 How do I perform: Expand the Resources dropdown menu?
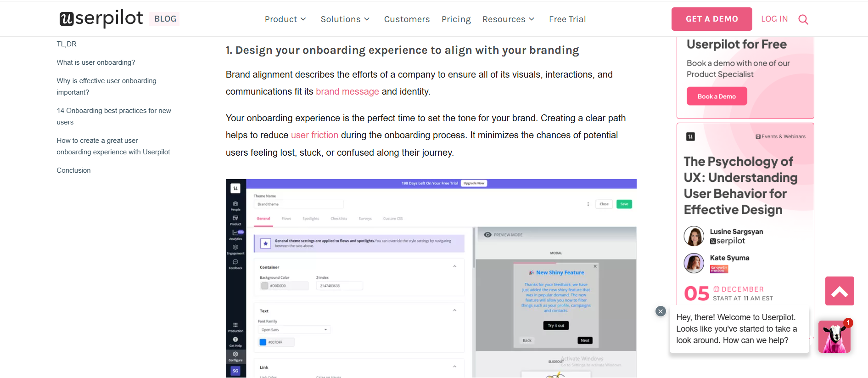[509, 19]
